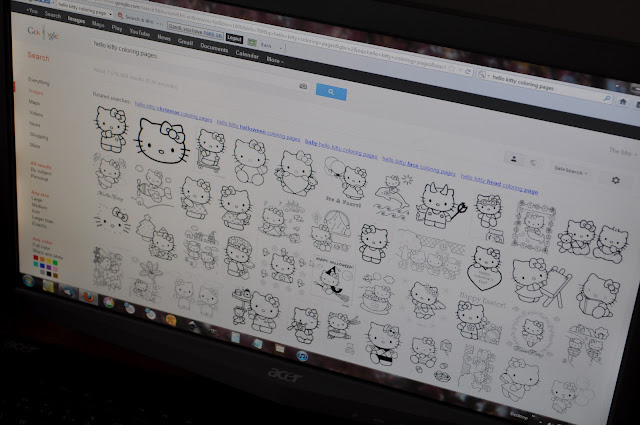Viewport: 640px width, 425px height.
Task: Click +You in the black bar
Action: (x=32, y=11)
